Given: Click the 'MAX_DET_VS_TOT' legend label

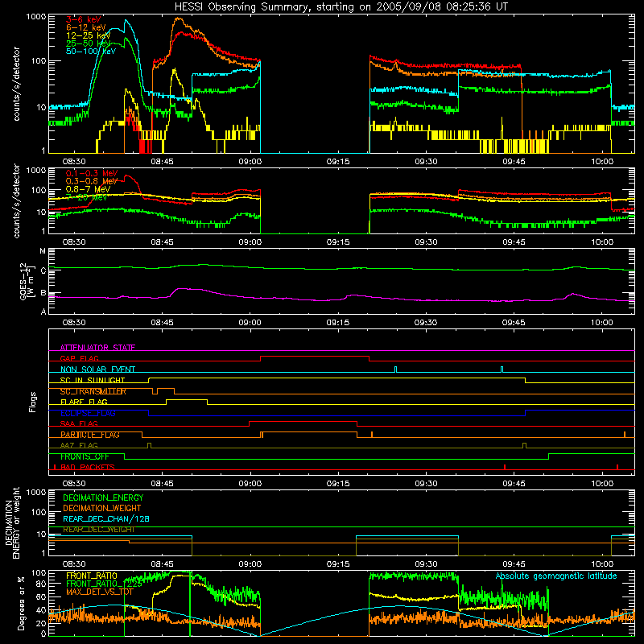Looking at the screenshot, I should 99,592.
